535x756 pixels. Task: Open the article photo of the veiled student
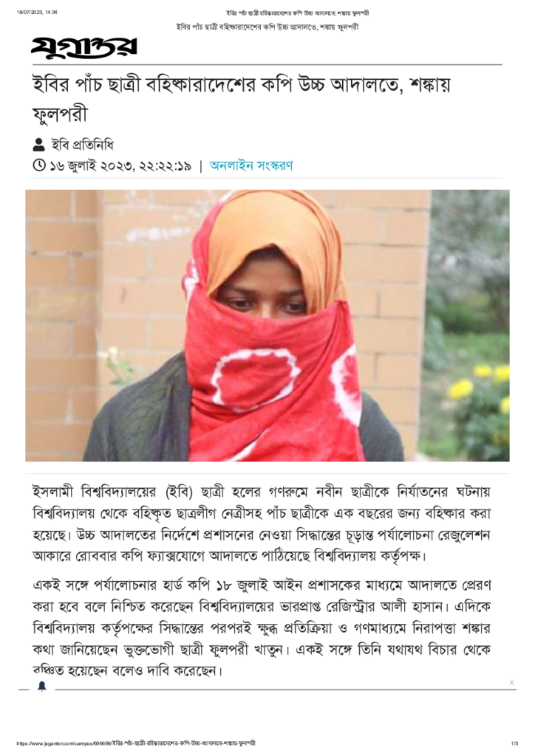(267, 326)
